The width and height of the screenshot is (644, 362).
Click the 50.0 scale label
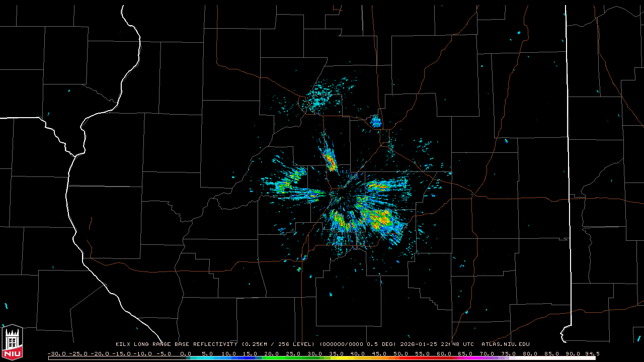pyautogui.click(x=401, y=353)
